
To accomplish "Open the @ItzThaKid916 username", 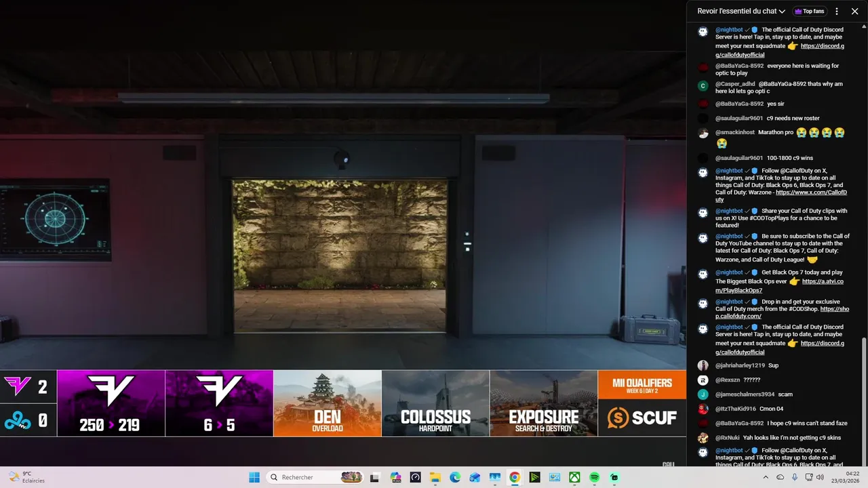I will click(736, 409).
